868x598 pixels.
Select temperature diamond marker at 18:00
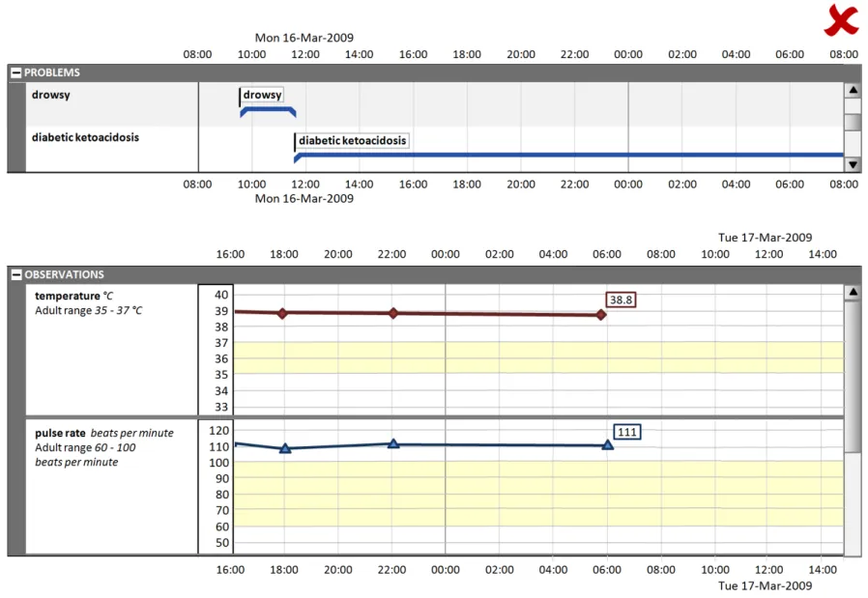(282, 313)
